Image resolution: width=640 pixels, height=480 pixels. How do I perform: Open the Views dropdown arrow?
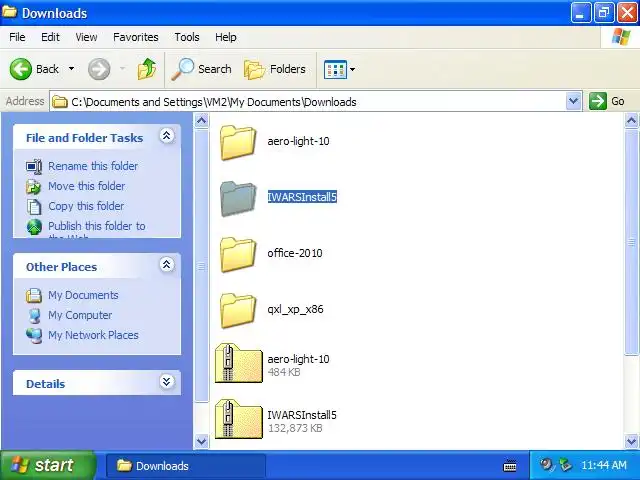pyautogui.click(x=352, y=69)
